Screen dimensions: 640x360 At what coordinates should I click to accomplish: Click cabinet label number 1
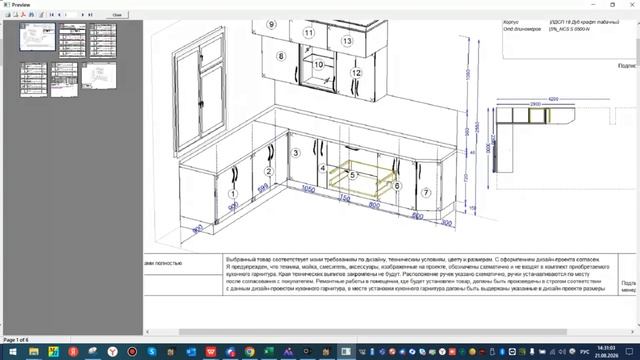click(x=233, y=194)
